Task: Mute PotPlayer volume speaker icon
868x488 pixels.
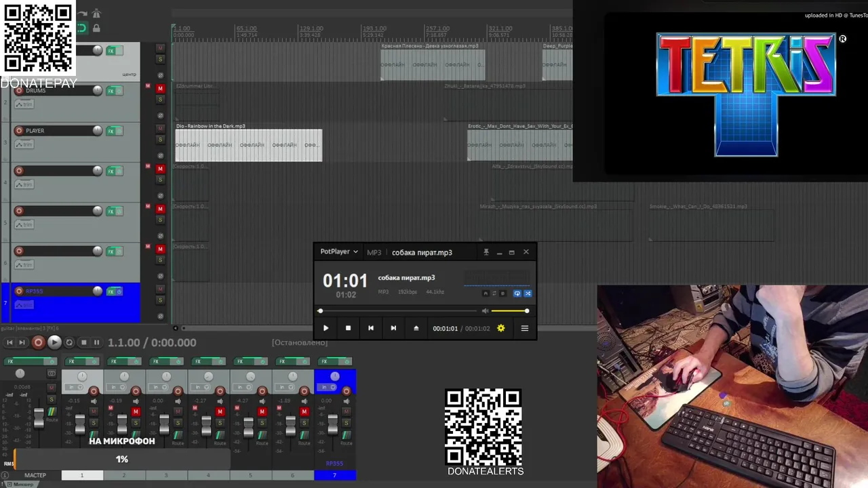Action: [x=485, y=311]
